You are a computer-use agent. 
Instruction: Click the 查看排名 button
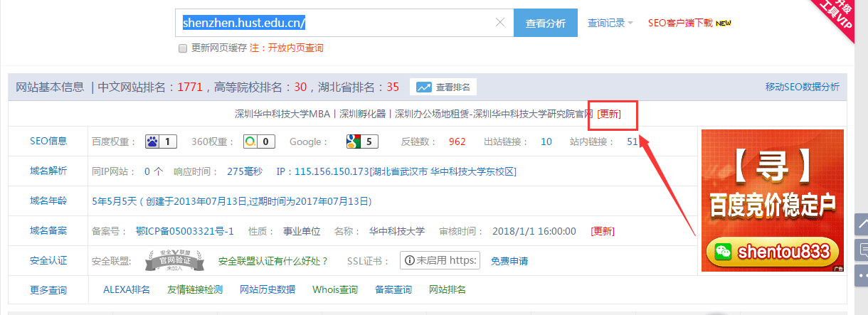click(x=443, y=87)
